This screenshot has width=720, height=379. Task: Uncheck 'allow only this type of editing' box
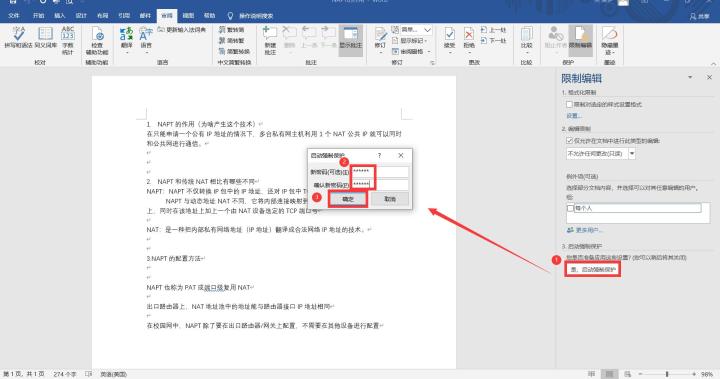coord(569,141)
